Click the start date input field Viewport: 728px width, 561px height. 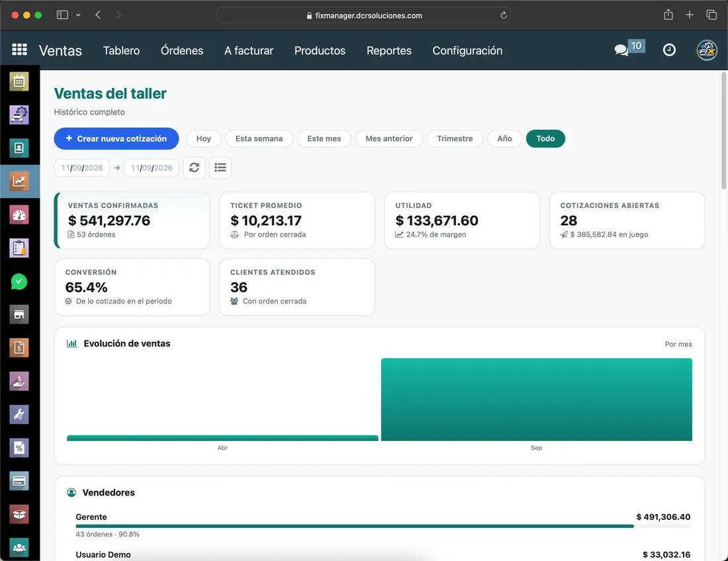pos(81,168)
